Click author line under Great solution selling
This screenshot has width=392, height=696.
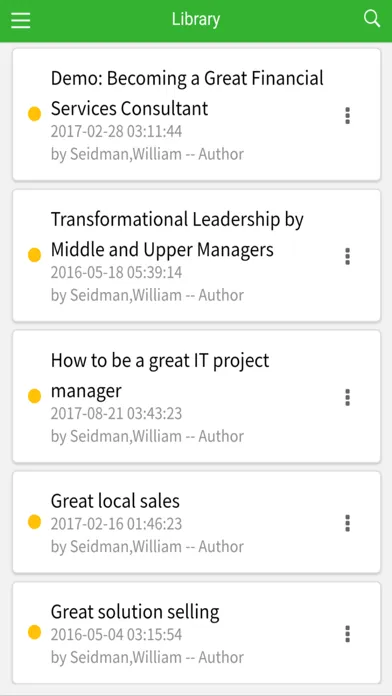coord(147,657)
